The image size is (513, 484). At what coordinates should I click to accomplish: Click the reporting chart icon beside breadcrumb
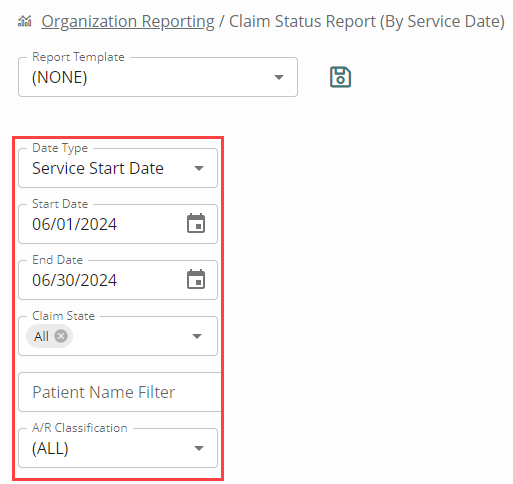25,22
